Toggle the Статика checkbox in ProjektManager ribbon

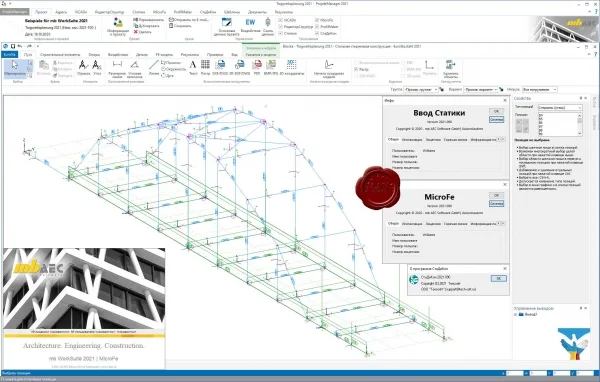pyautogui.click(x=280, y=33)
